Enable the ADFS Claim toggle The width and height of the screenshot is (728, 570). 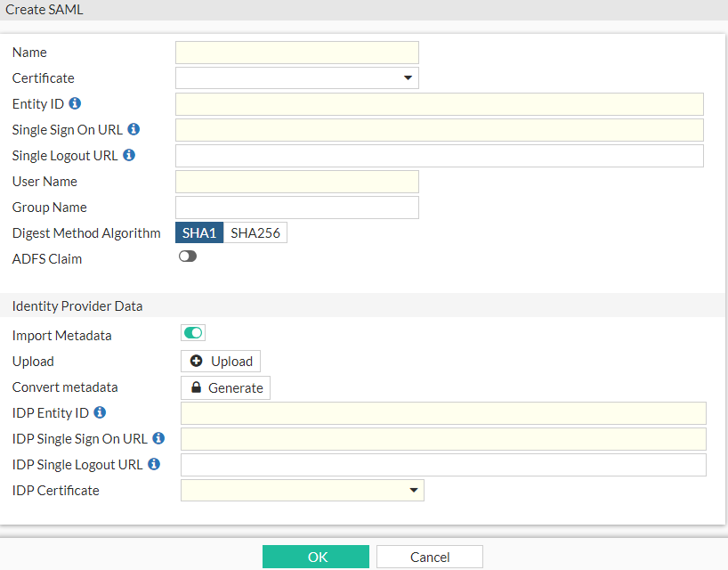pos(187,256)
